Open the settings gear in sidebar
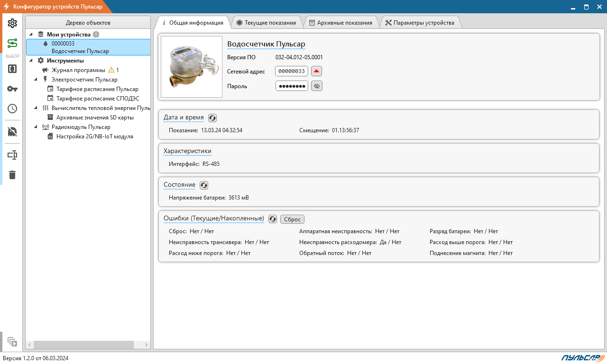Screen dimensions: 607x364 point(12,23)
